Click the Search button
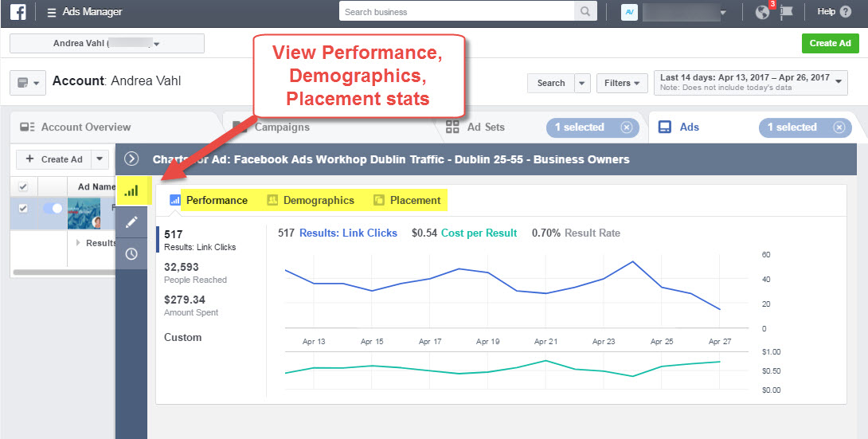This screenshot has height=439, width=868. click(551, 83)
